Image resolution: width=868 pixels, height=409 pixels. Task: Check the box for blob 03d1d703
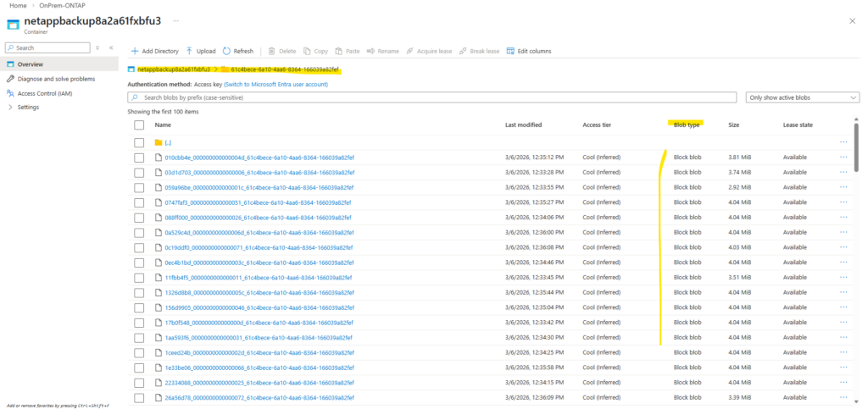(139, 173)
